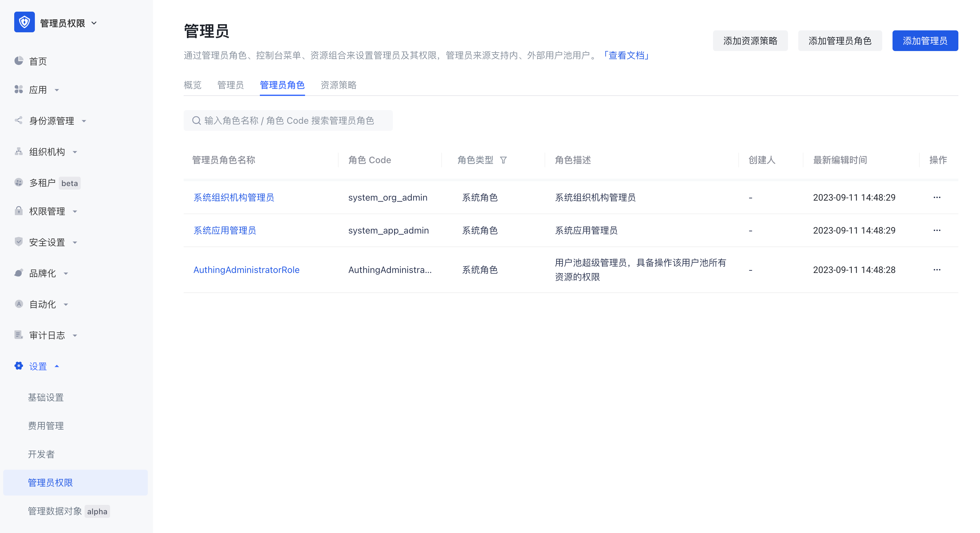
Task: Collapse the 设置 sidebar section
Action: coord(38,366)
